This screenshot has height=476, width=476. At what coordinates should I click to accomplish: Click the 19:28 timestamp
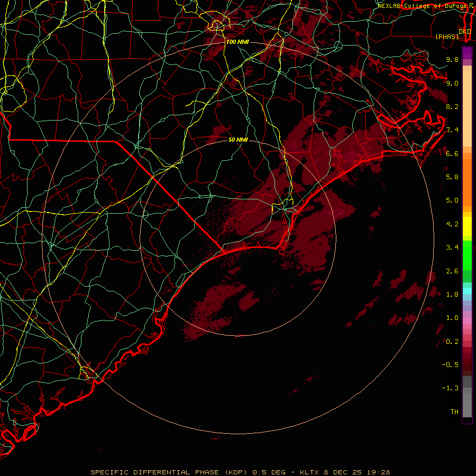tap(378, 472)
